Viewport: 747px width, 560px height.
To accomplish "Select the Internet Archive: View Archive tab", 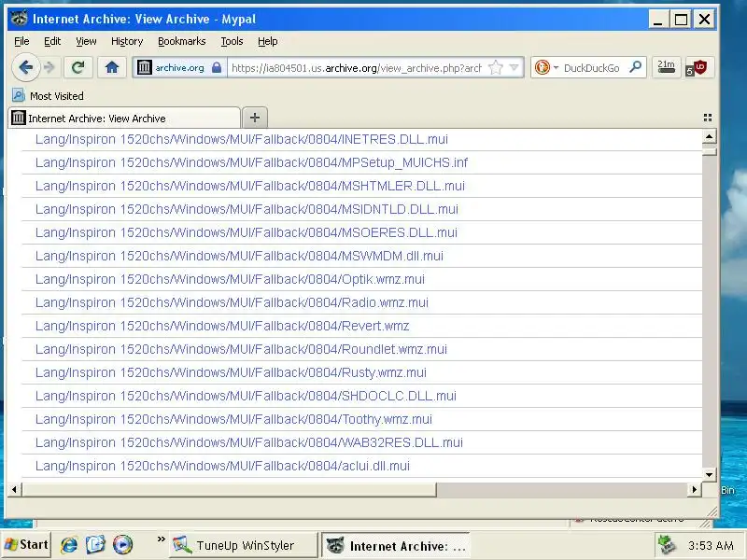I will (x=124, y=119).
